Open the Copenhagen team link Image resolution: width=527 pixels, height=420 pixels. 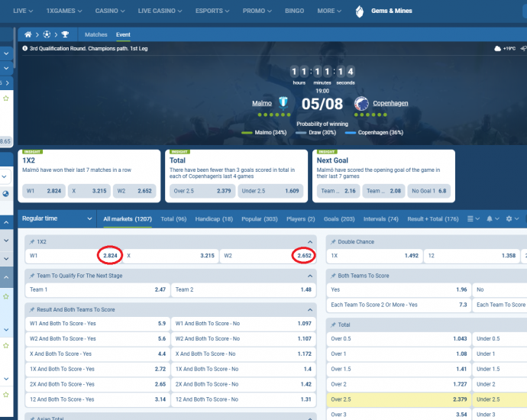point(390,103)
